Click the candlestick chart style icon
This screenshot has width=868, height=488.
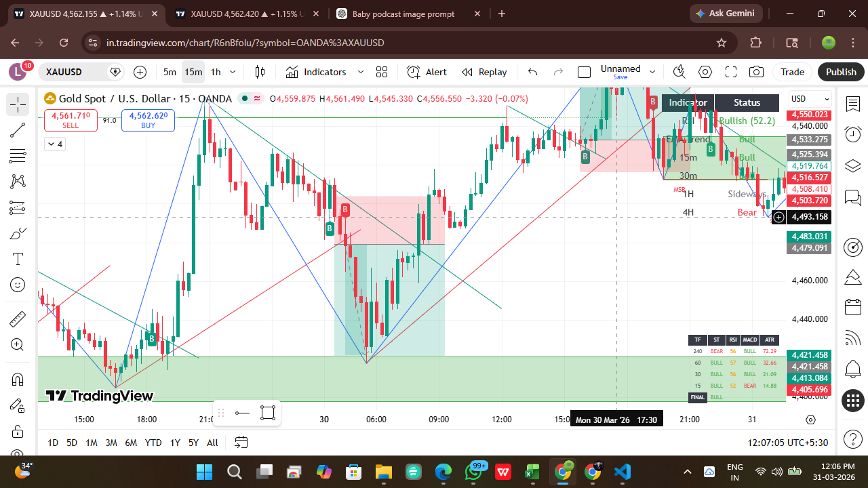coord(260,72)
